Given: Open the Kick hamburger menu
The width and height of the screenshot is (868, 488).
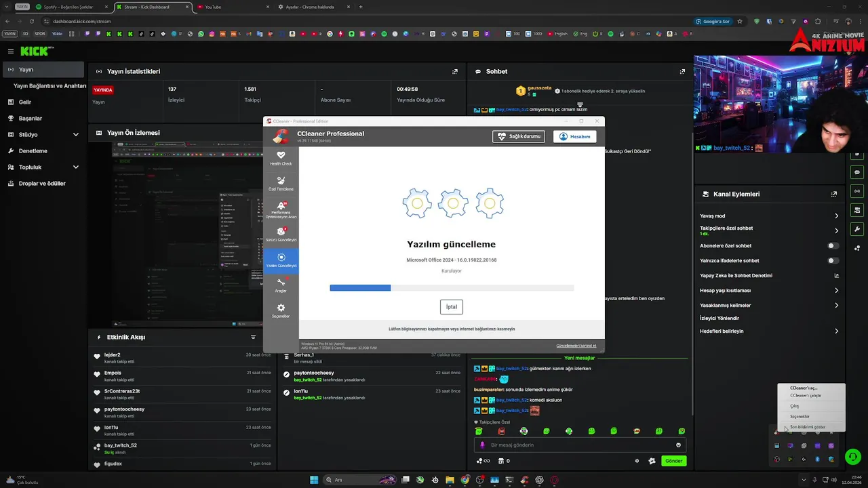Looking at the screenshot, I should point(10,51).
